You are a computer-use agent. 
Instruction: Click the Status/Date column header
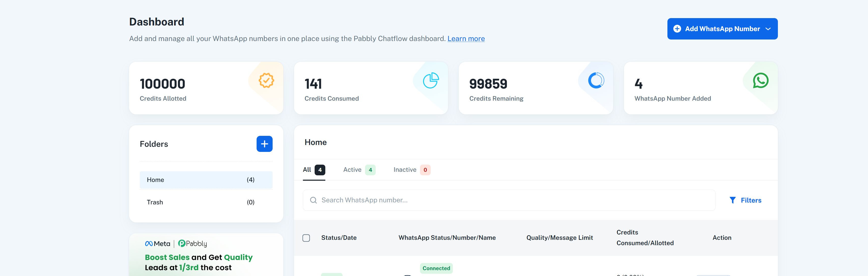point(339,238)
